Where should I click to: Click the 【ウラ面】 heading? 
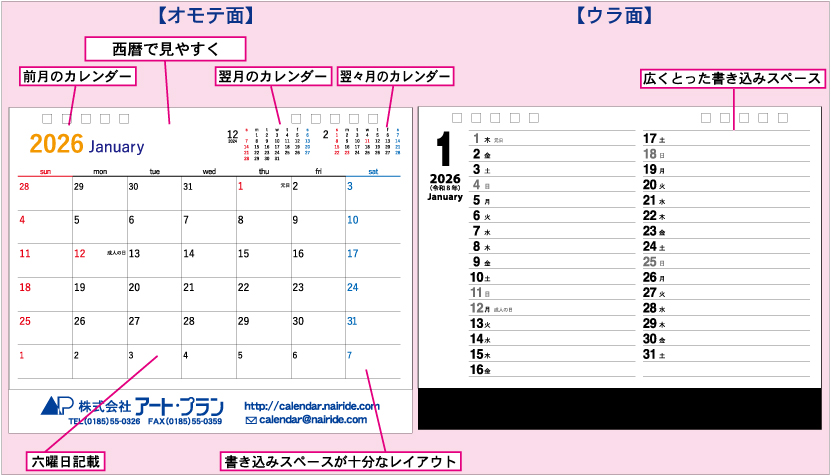(x=614, y=16)
